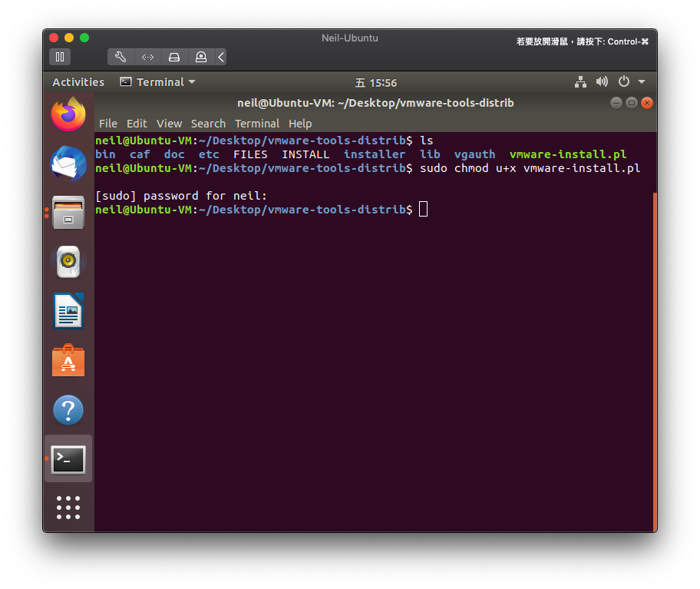
Task: Click the network status icon in top bar
Action: [580, 81]
